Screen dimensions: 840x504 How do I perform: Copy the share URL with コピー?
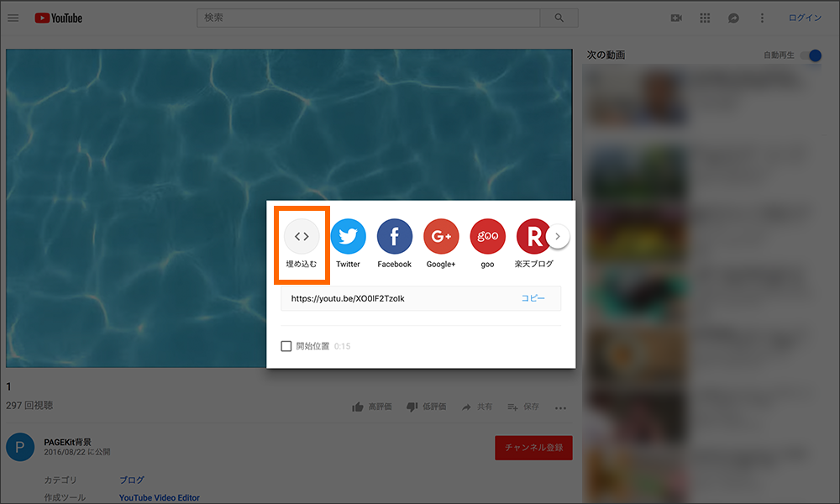coord(533,298)
